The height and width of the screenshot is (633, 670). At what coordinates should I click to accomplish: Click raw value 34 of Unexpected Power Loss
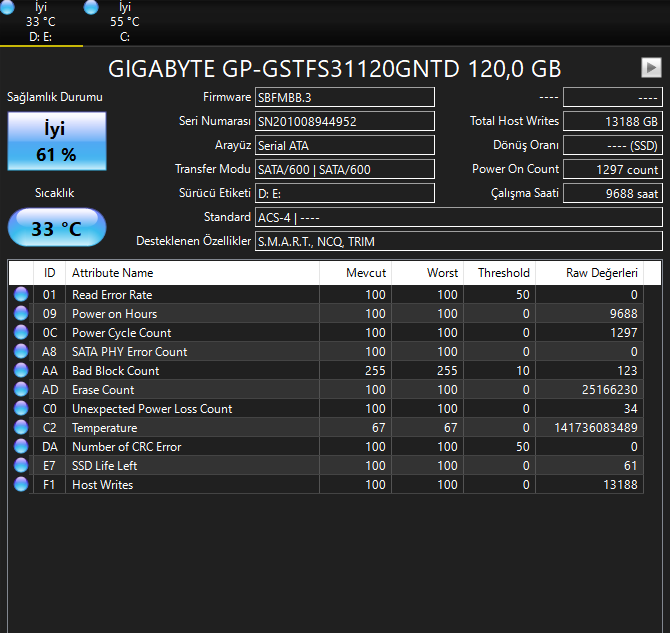[631, 409]
